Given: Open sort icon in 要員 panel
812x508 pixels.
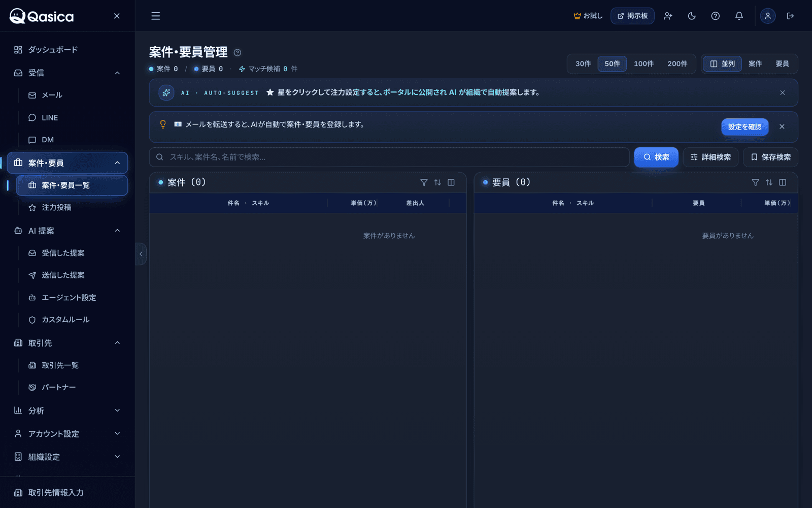Looking at the screenshot, I should (769, 182).
